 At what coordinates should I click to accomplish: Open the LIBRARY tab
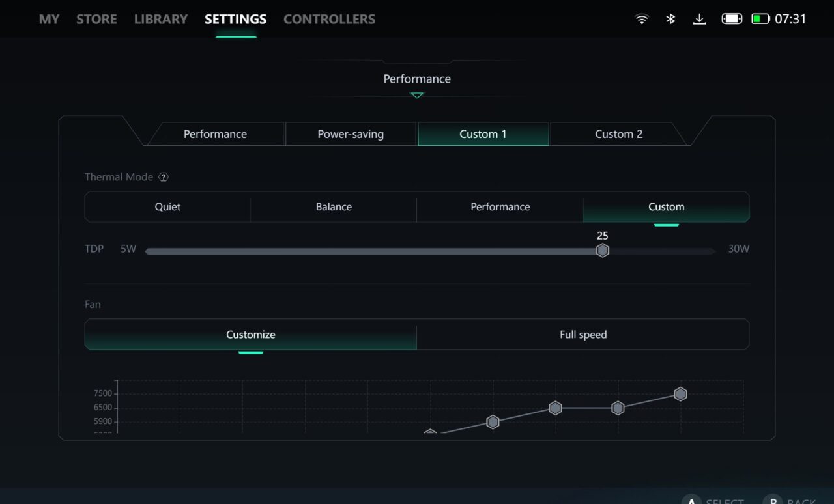point(160,19)
